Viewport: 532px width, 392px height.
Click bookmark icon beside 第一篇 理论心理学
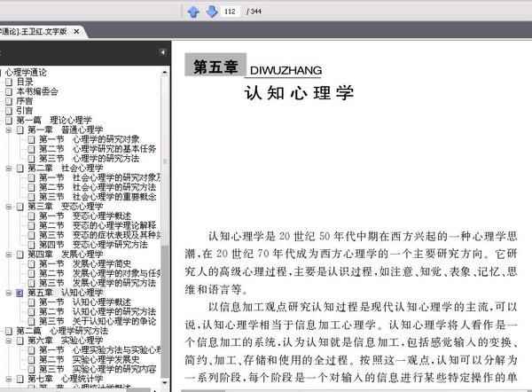click(9, 120)
